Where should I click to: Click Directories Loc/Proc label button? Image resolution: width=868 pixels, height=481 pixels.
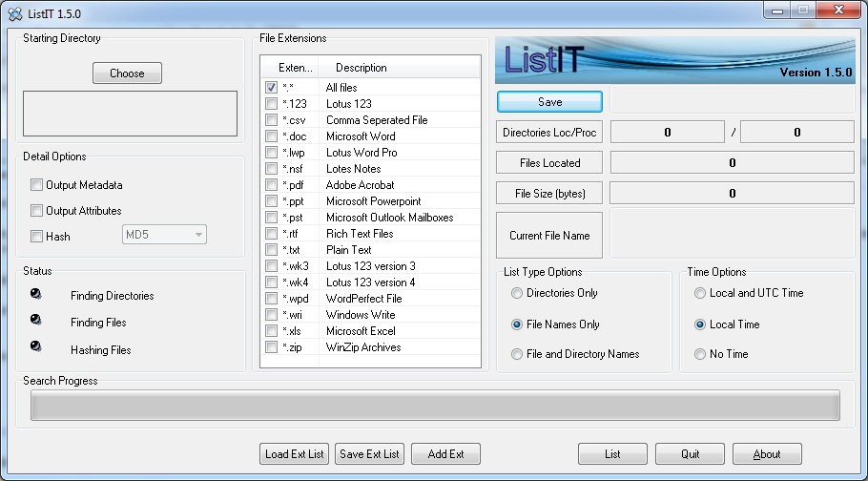549,133
